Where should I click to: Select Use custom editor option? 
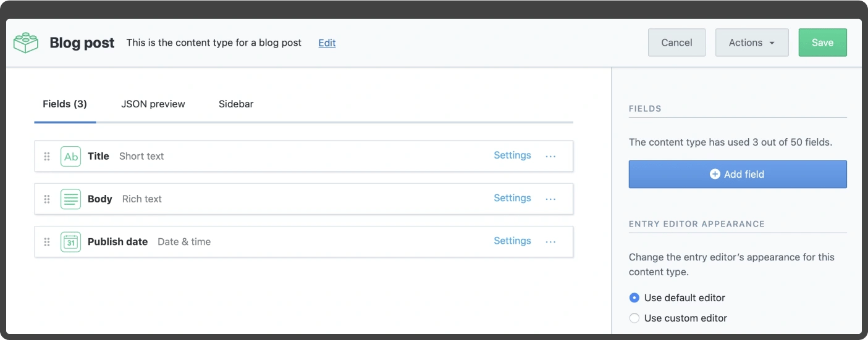click(634, 318)
